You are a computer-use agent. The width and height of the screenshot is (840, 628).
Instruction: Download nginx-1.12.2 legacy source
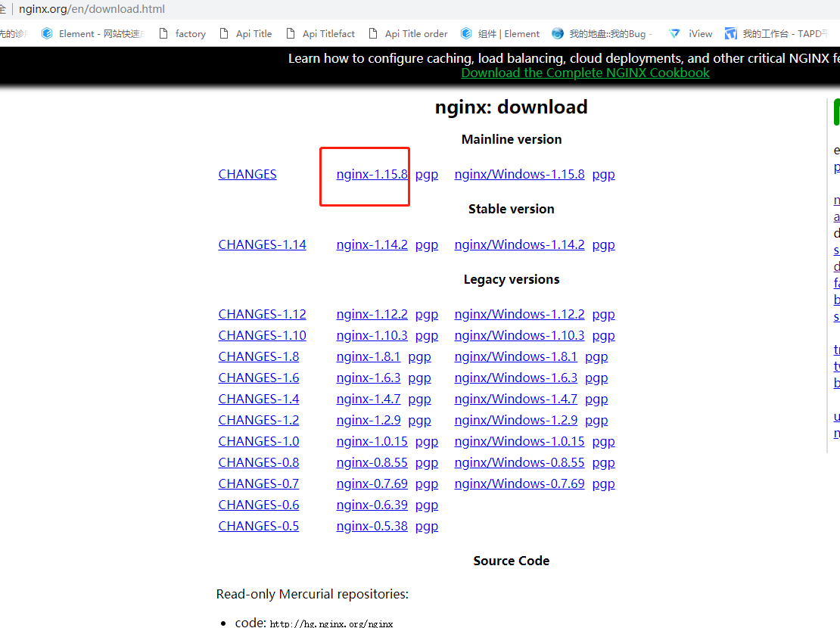[x=372, y=314]
